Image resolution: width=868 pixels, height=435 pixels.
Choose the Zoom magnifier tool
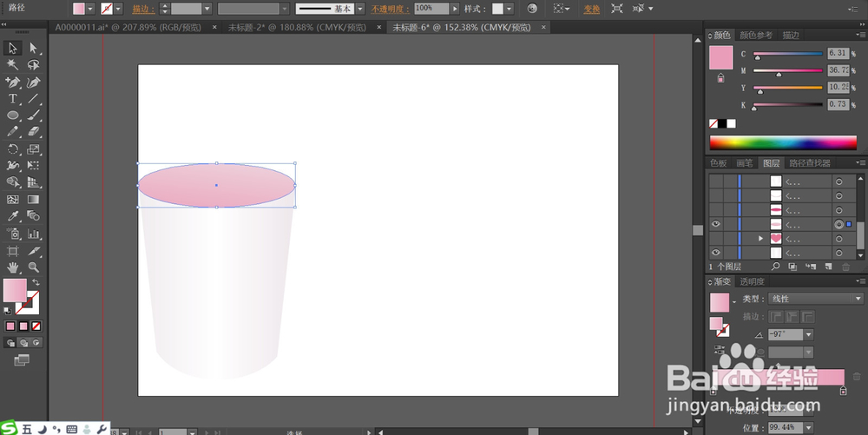point(34,267)
